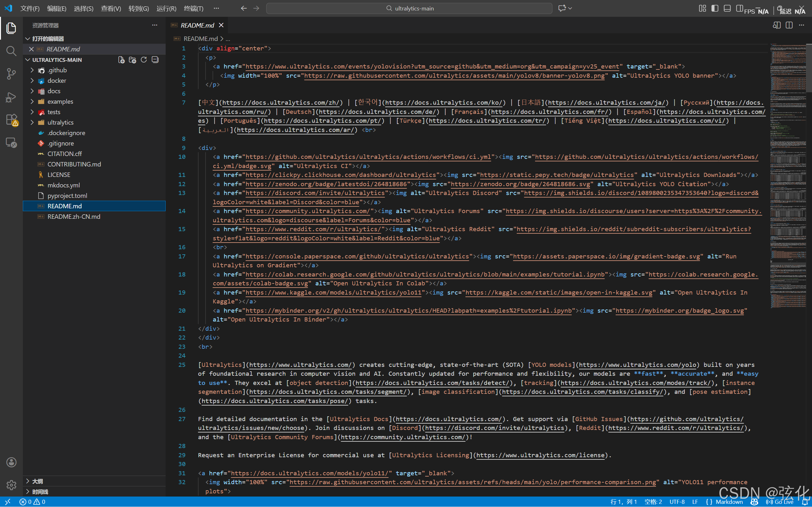Toggle the bottom panel visibility

click(727, 8)
